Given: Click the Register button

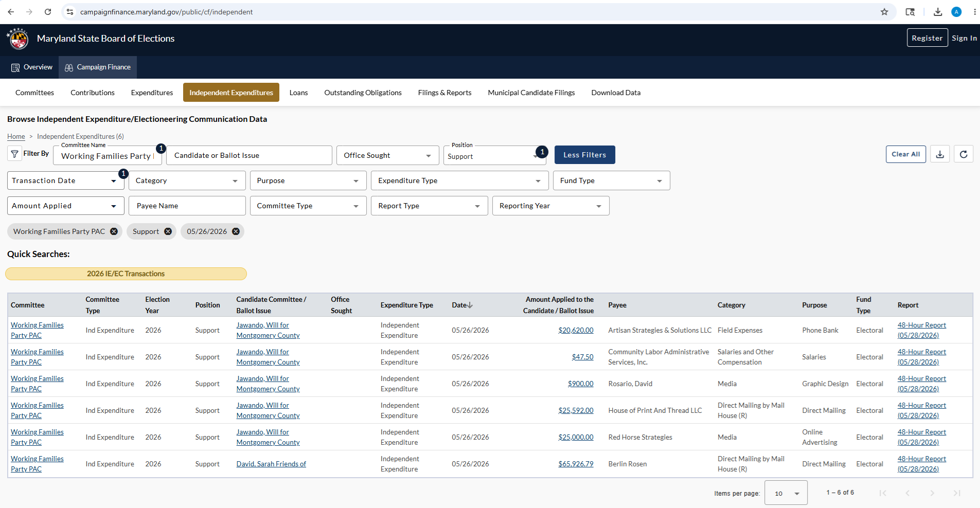Looking at the screenshot, I should pyautogui.click(x=927, y=38).
